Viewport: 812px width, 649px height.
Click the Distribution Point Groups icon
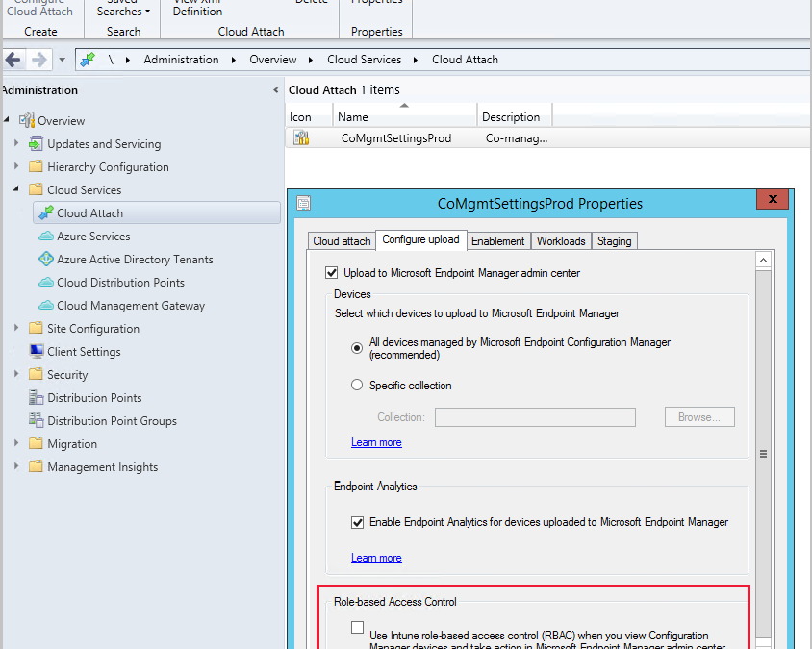(36, 420)
